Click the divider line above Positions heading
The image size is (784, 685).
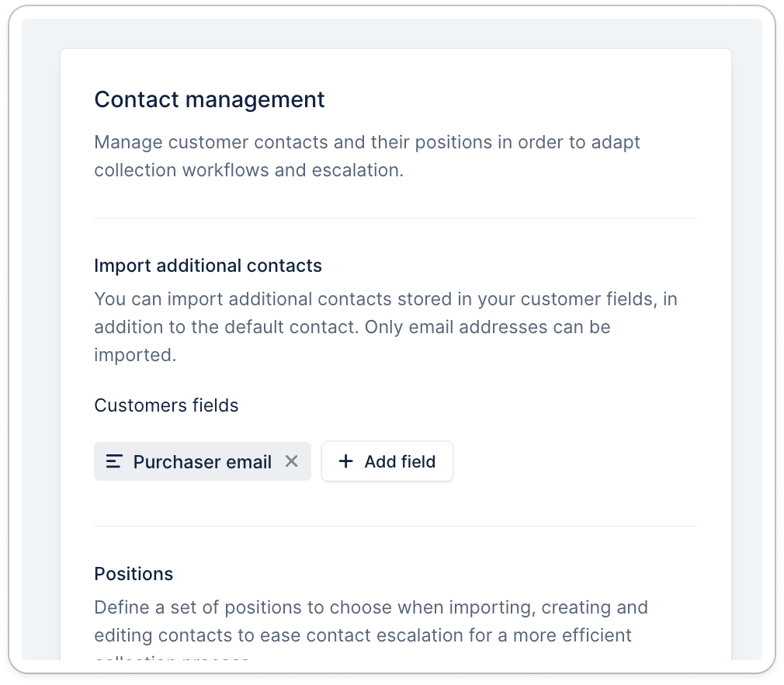pos(395,526)
